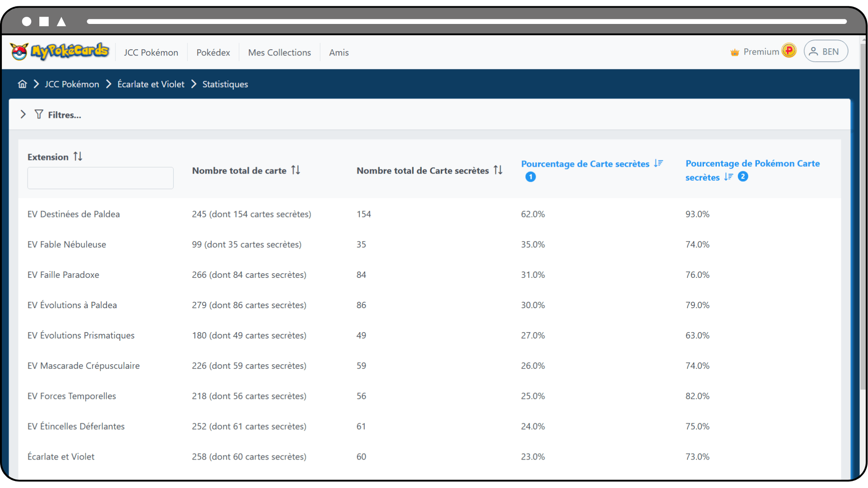The image size is (868, 488).
Task: Sort by Extension column arrows
Action: (x=78, y=156)
